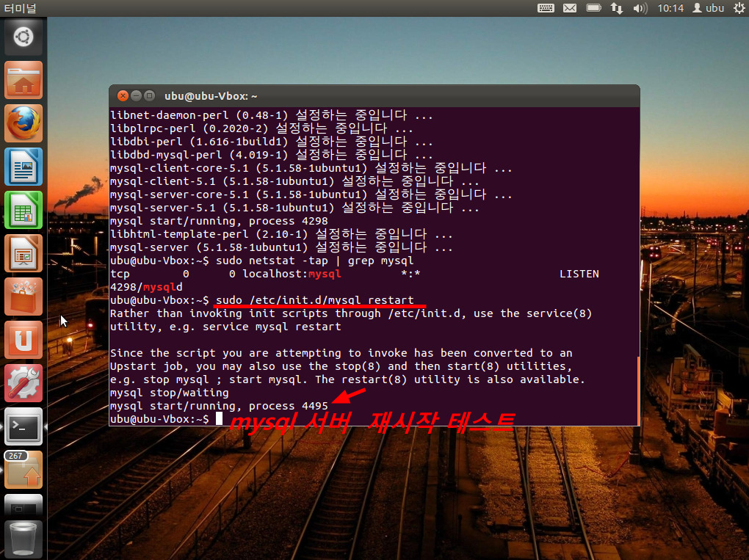
Task: Expand the messaging envelope menu
Action: [x=570, y=8]
